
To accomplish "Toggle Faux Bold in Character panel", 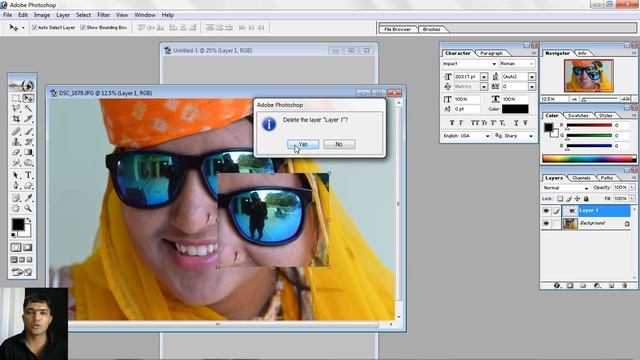I will (x=451, y=123).
